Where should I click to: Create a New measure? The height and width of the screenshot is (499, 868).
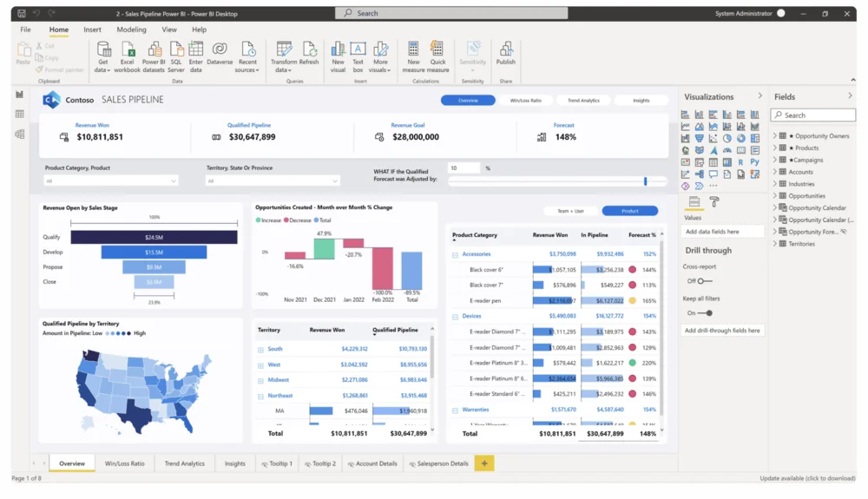pyautogui.click(x=413, y=57)
